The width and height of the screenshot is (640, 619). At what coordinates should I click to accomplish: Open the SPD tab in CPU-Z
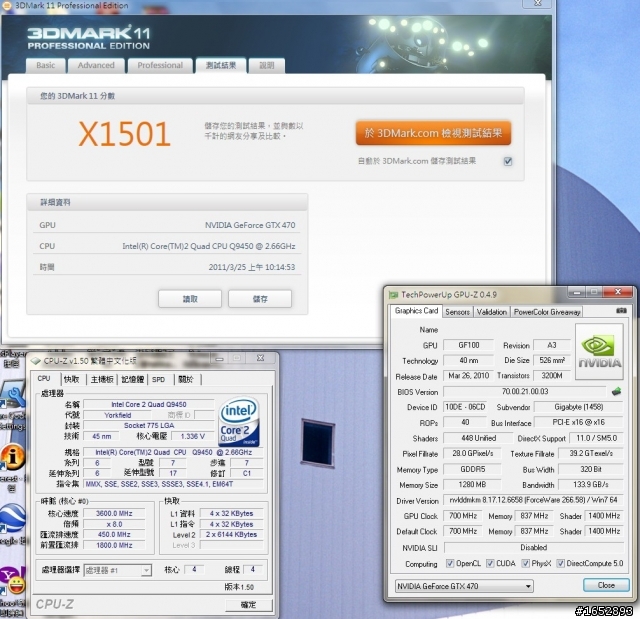(158, 379)
